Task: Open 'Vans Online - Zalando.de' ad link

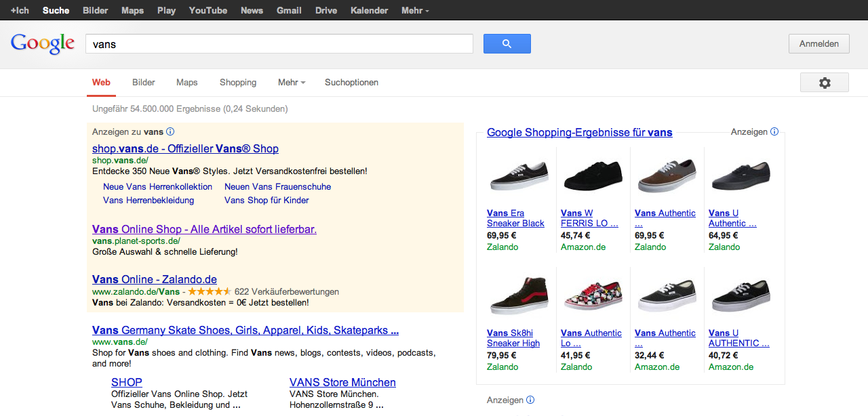Action: click(x=155, y=280)
